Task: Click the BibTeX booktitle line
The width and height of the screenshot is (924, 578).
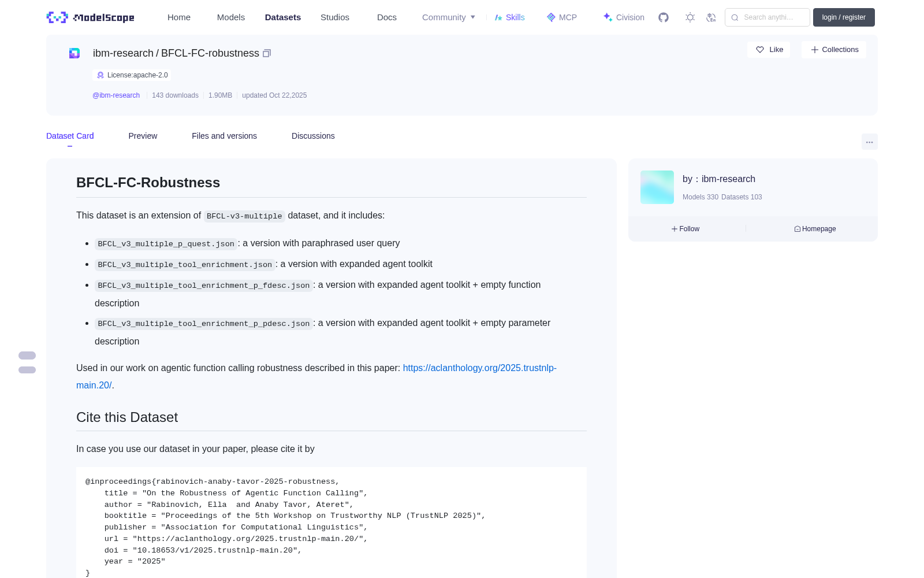Action: 295,516
